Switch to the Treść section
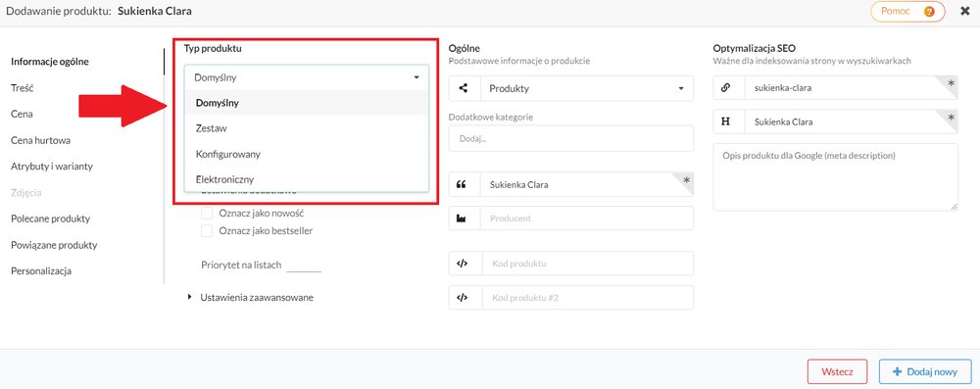The width and height of the screenshot is (980, 389). coord(22,87)
